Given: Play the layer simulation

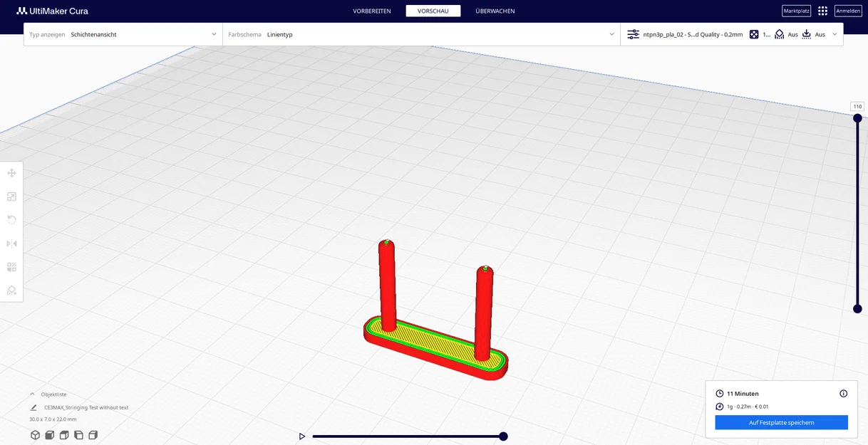Looking at the screenshot, I should (302, 436).
